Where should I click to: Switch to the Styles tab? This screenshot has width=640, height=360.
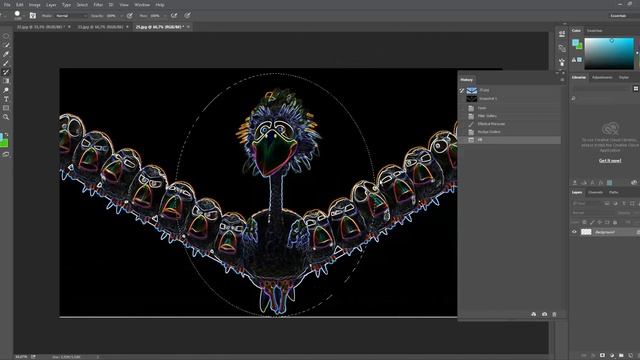pos(624,78)
